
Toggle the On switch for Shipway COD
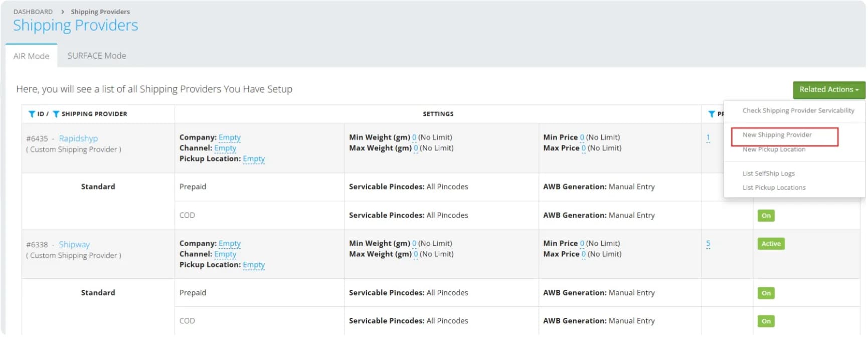point(766,321)
